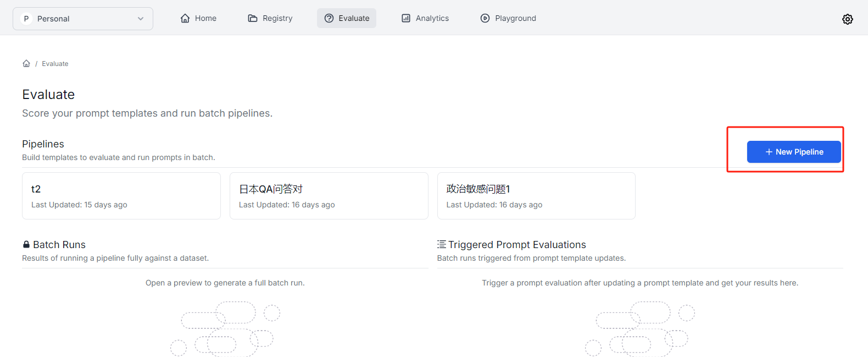Image resolution: width=868 pixels, height=357 pixels.
Task: Click the Analytics chart icon
Action: click(x=406, y=18)
